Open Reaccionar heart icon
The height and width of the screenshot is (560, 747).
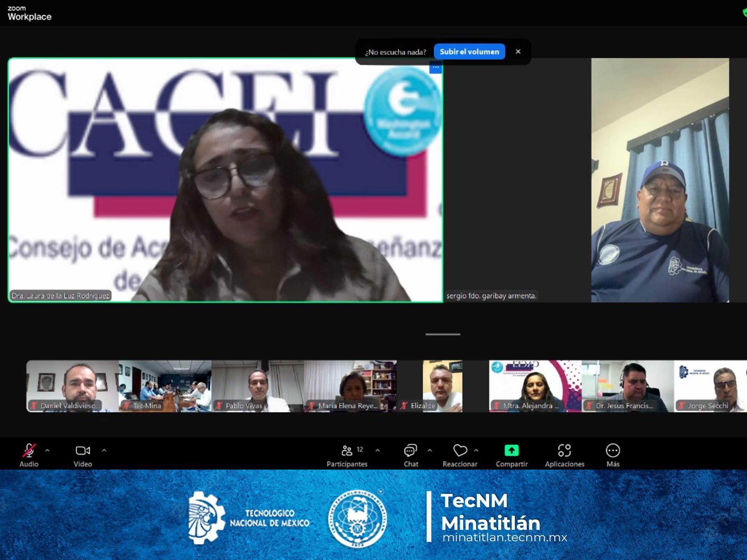pyautogui.click(x=460, y=450)
